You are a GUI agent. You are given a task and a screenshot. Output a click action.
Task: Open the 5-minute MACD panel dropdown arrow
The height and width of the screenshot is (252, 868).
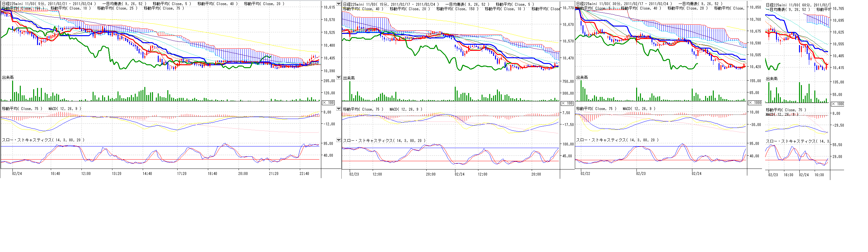point(339,109)
